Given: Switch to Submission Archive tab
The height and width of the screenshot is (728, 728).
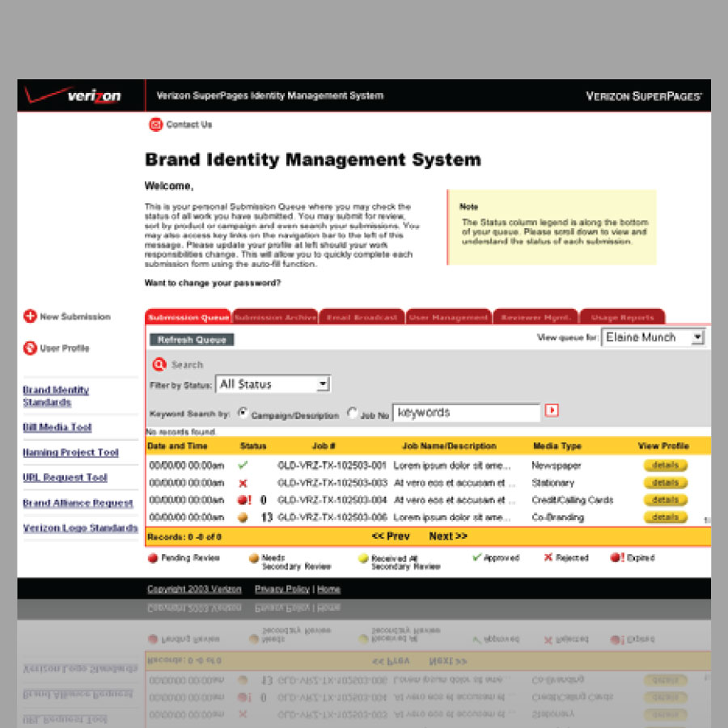Looking at the screenshot, I should [275, 317].
